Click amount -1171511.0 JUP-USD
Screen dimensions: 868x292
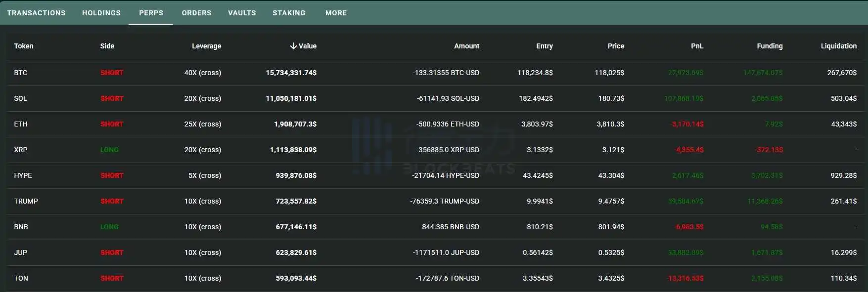coord(446,252)
